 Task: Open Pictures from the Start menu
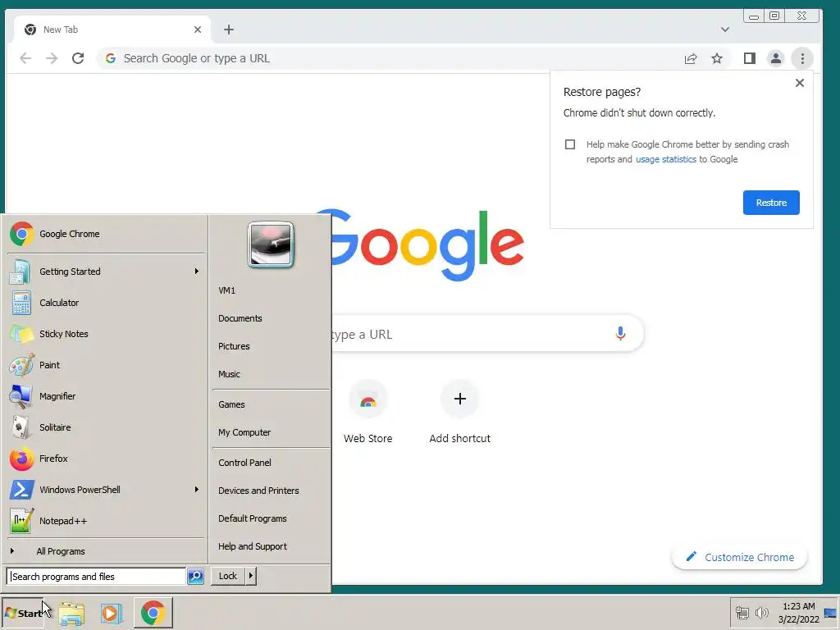pos(271,346)
